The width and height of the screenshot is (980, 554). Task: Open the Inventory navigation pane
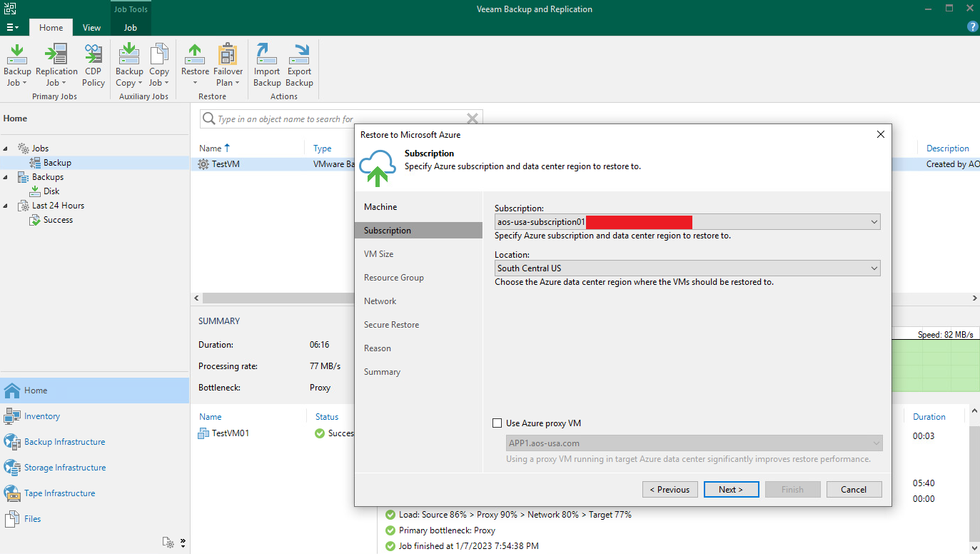[x=95, y=416]
